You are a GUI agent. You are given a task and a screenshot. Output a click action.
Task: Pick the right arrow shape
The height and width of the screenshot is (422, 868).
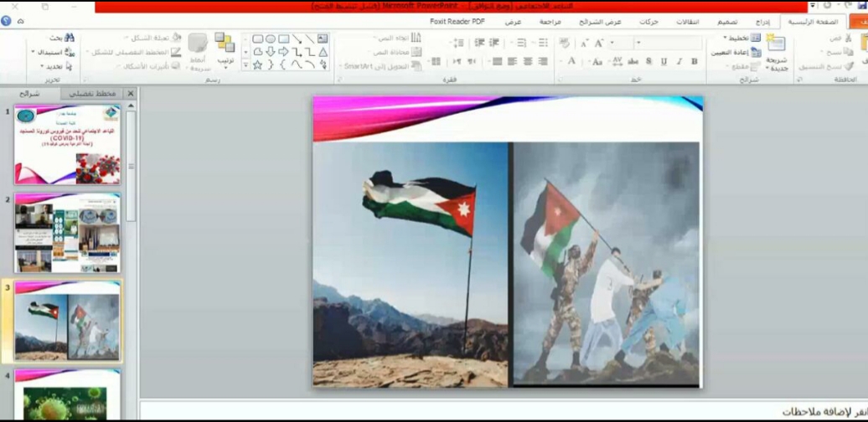pos(283,51)
